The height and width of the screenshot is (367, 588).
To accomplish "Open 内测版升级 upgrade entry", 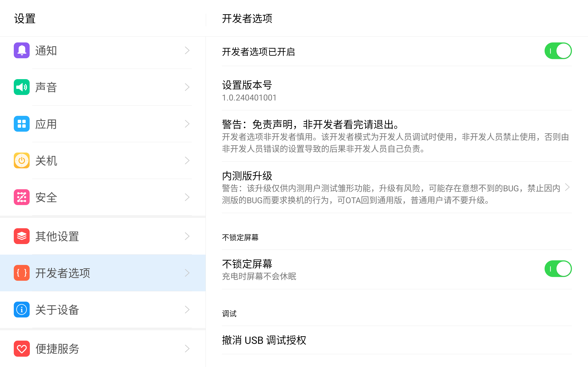I will click(x=396, y=187).
